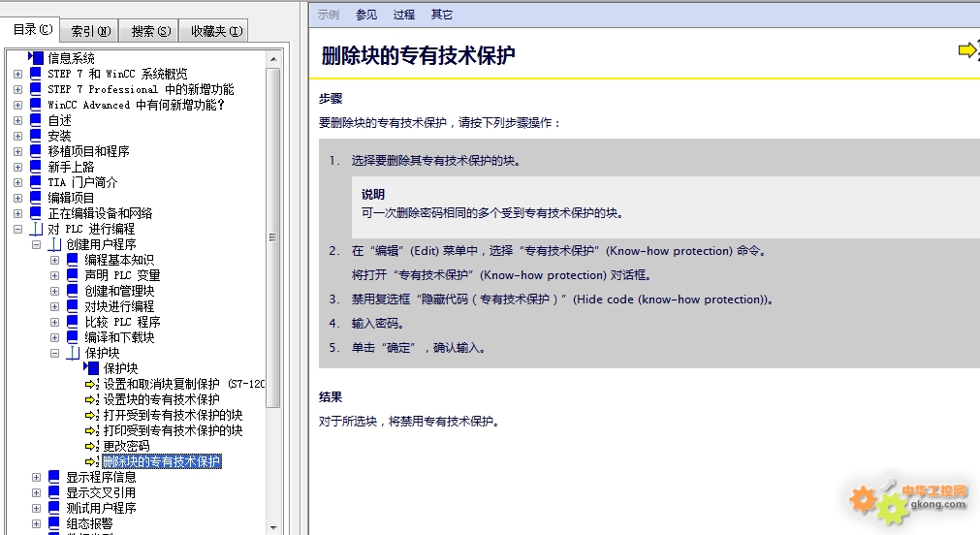Screen dimensions: 980x535
Task: Click the book icon beside 比较 PLC 程序
Action: point(73,322)
